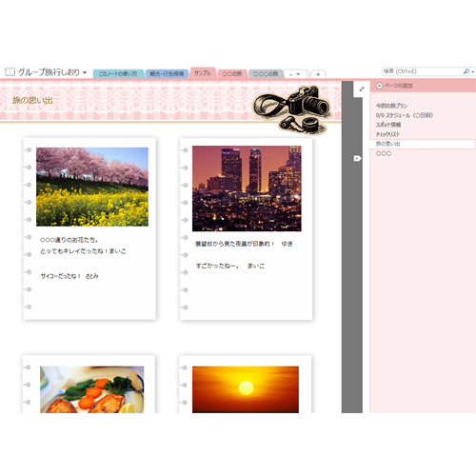Open the search scope dropdown arrow
This screenshot has width=476, height=476.
click(x=473, y=72)
